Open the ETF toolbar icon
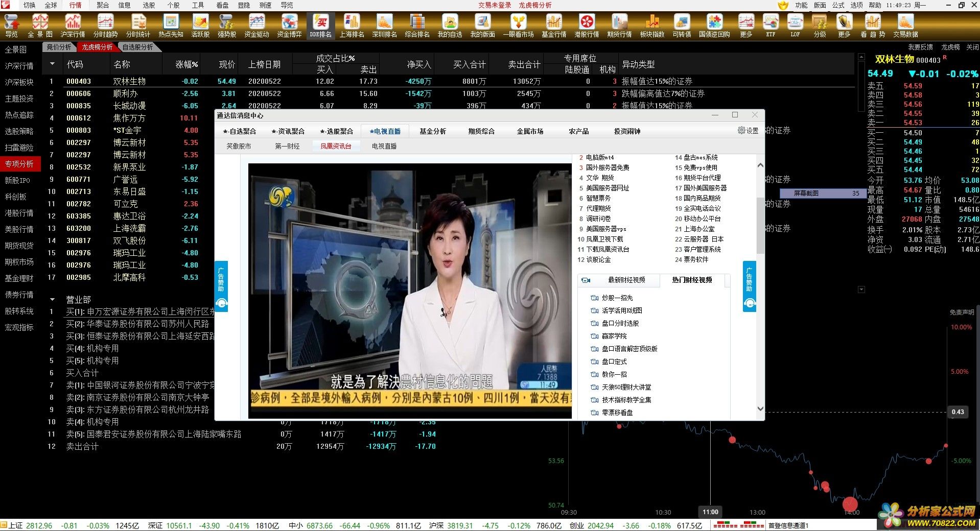 point(771,26)
